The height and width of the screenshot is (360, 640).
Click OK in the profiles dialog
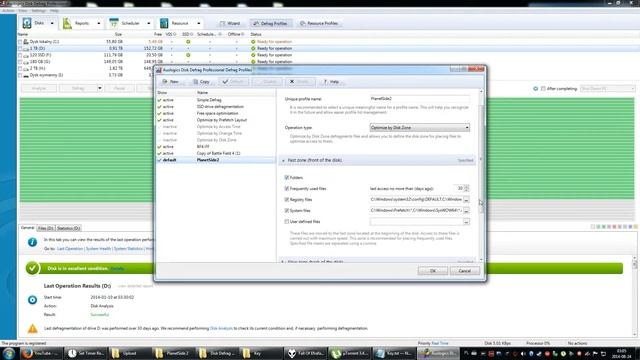pyautogui.click(x=433, y=271)
